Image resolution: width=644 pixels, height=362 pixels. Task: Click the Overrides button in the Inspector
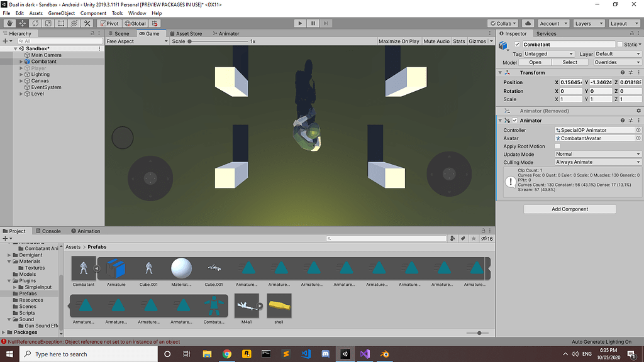616,62
